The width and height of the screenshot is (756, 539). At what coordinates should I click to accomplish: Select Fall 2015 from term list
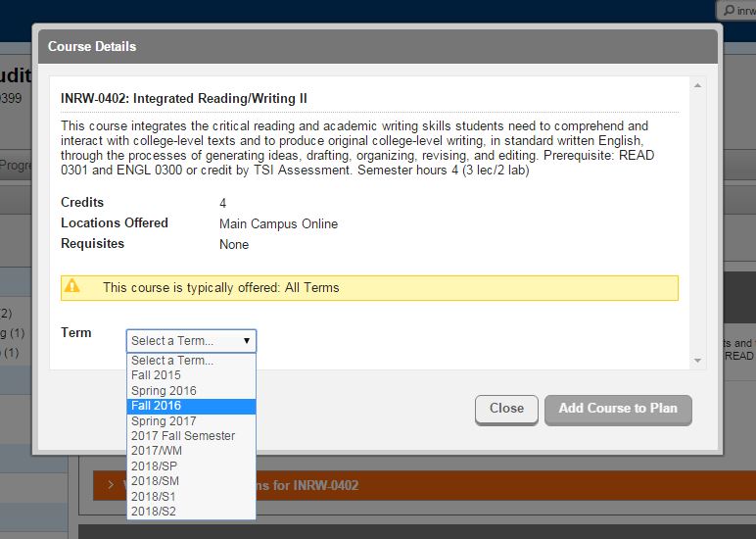pyautogui.click(x=191, y=375)
